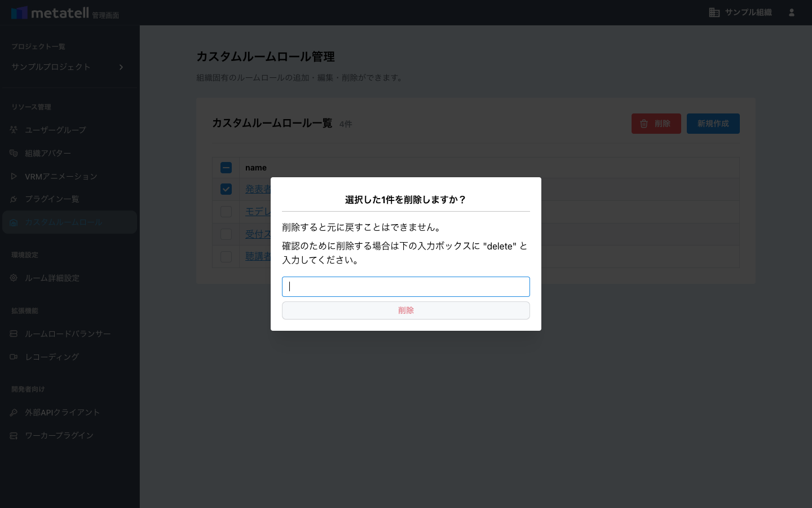Open the 受付 role link
This screenshot has height=508, width=812.
coord(258,234)
